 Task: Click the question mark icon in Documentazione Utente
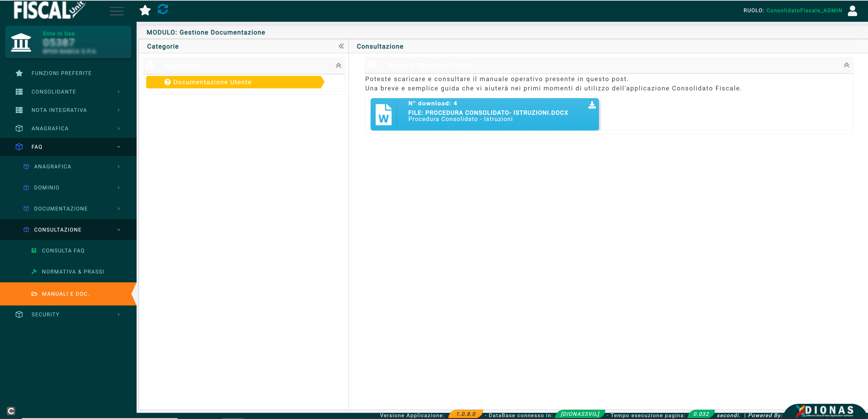coord(167,82)
